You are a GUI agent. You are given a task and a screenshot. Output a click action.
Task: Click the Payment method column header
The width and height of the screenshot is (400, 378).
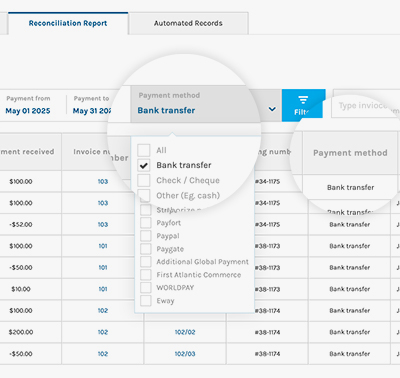tap(350, 153)
